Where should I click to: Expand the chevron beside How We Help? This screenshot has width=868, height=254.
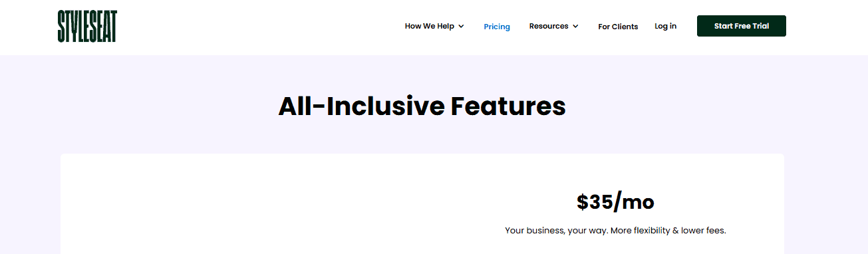coord(461,27)
